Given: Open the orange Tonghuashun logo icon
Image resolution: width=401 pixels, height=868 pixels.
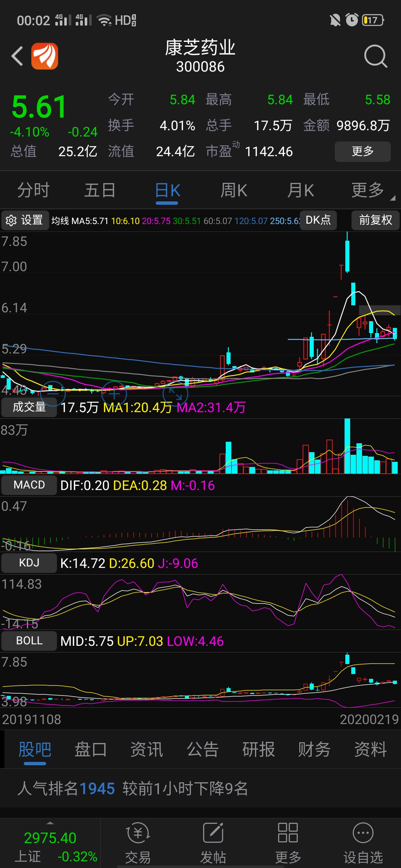Looking at the screenshot, I should pyautogui.click(x=45, y=56).
